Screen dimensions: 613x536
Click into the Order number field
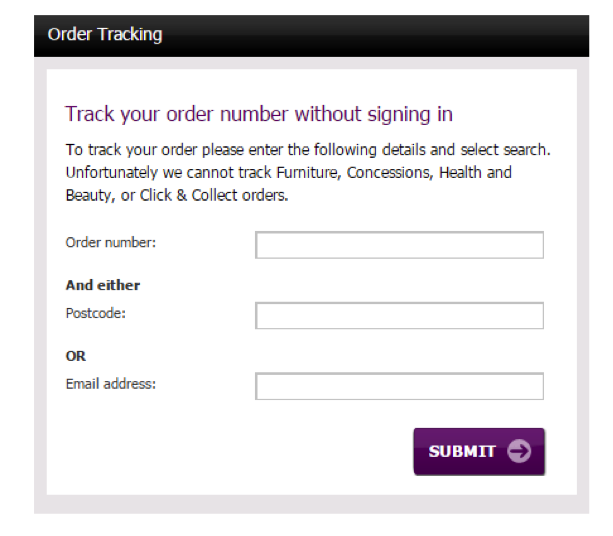point(399,245)
